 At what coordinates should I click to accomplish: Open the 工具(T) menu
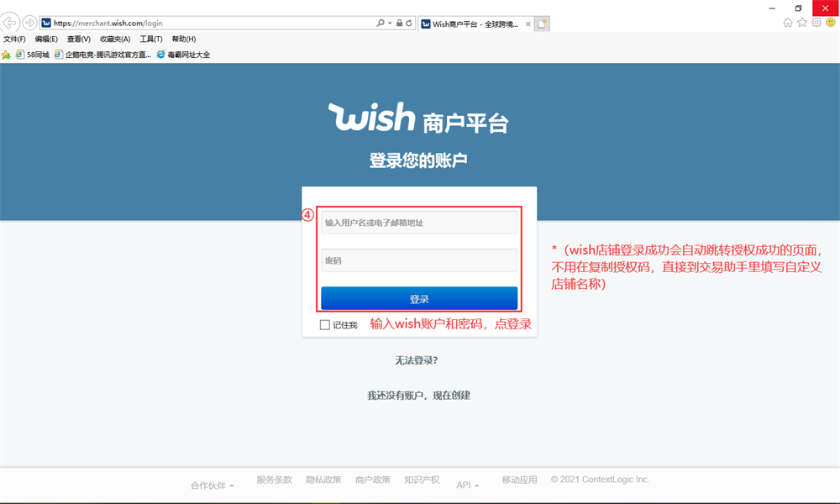[x=151, y=39]
